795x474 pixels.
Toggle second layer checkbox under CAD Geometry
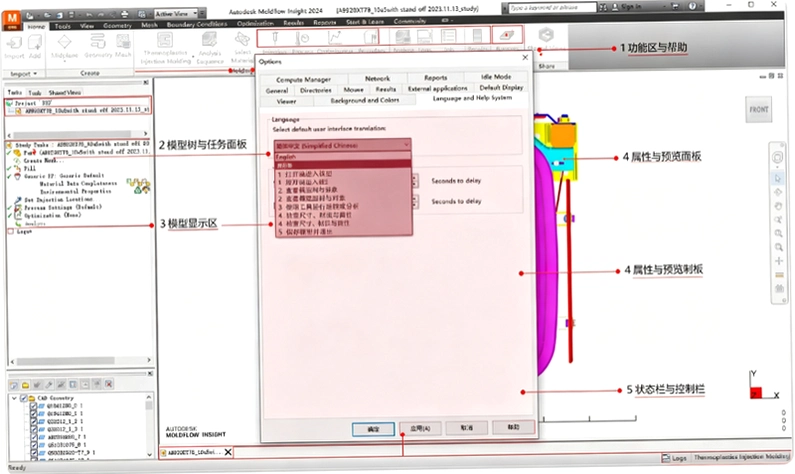pyautogui.click(x=33, y=414)
